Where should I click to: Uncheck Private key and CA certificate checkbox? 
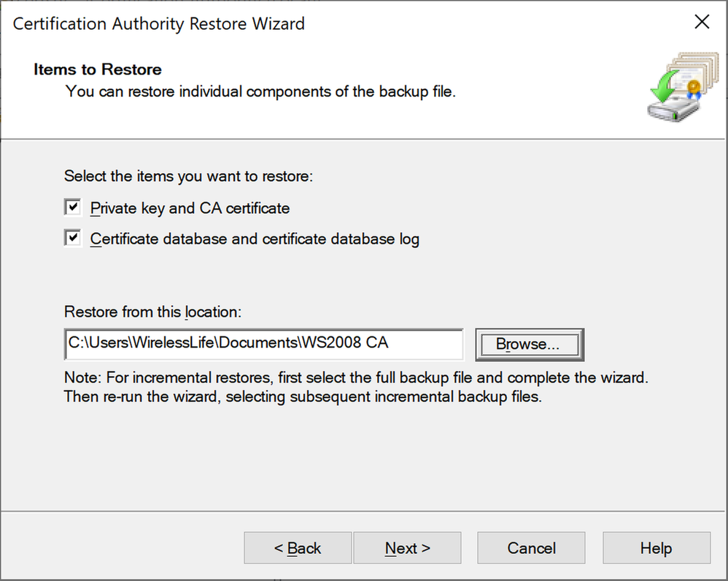[x=73, y=207]
